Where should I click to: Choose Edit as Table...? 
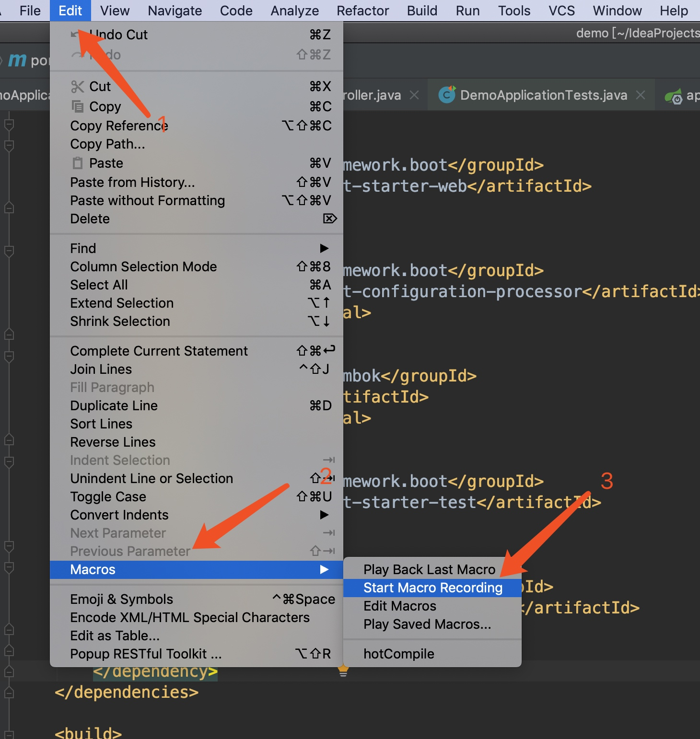[197, 635]
